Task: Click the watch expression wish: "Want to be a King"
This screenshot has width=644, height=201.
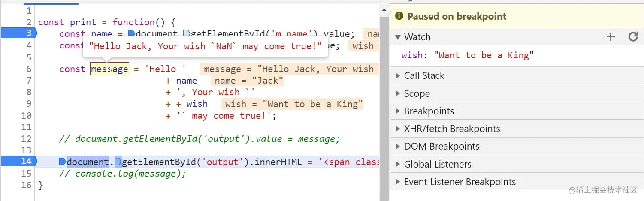Action: (468, 55)
